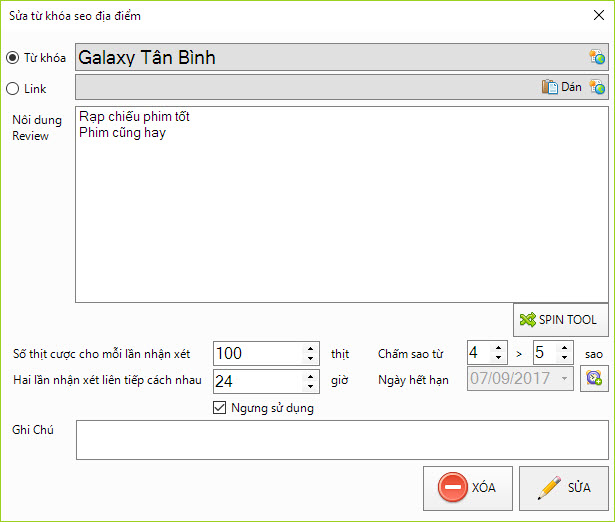Decrease the maximum star value of 5

564,358
